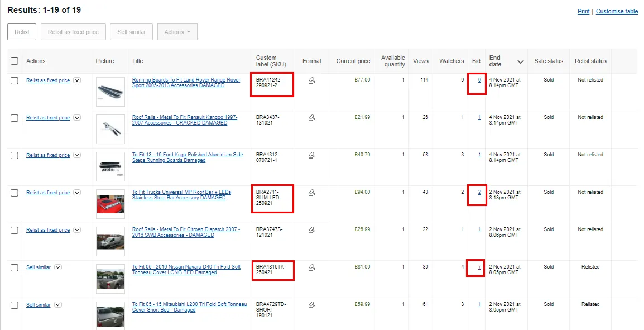This screenshot has width=644, height=330.
Task: Click the Land Rover running boards thumbnail
Action: pyautogui.click(x=110, y=92)
